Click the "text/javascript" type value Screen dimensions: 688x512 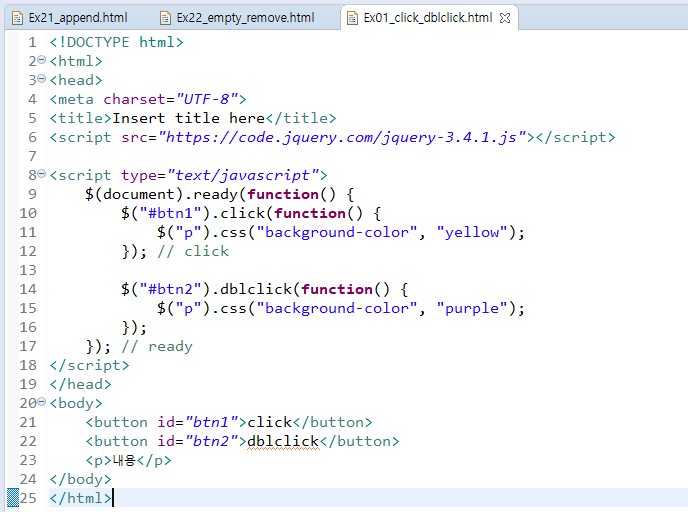pos(243,175)
